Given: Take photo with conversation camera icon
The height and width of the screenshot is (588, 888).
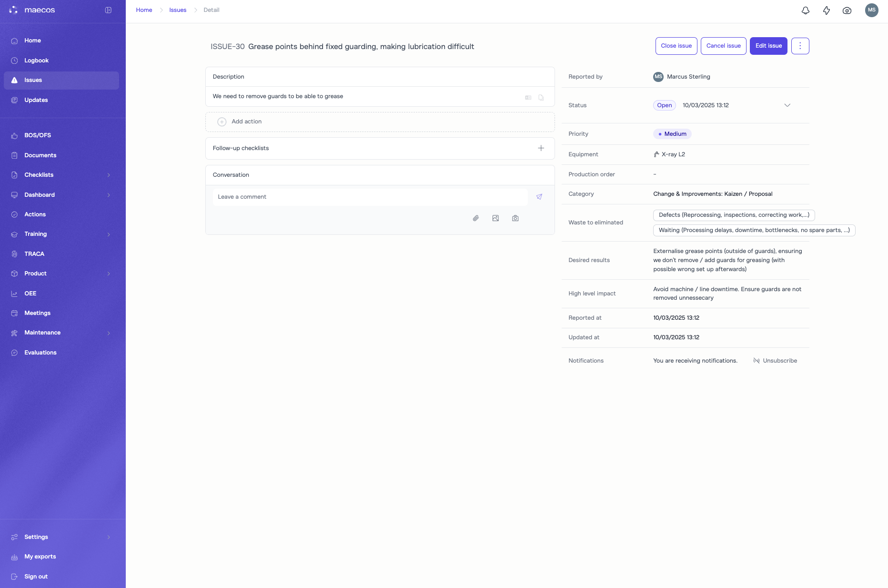Looking at the screenshot, I should tap(515, 218).
